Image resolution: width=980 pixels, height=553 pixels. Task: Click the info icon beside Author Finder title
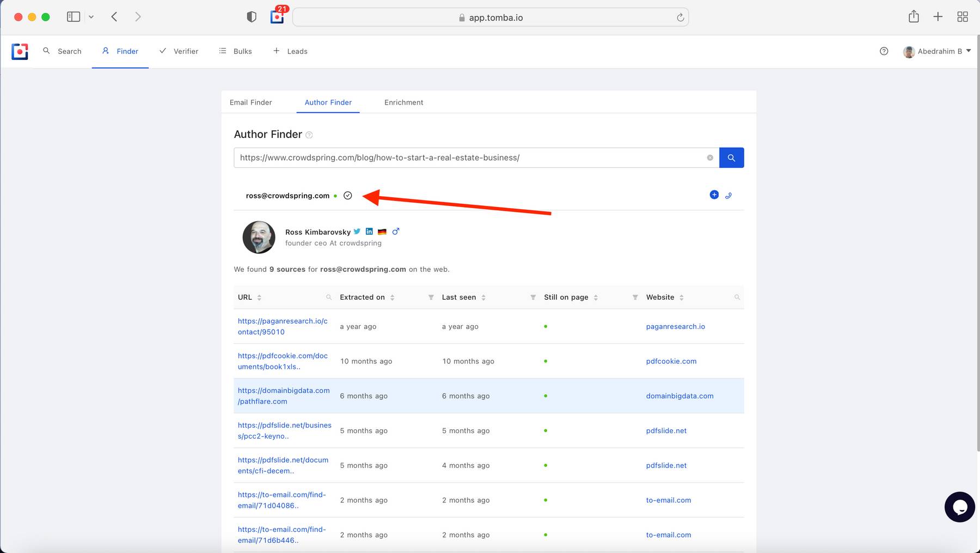(x=309, y=135)
